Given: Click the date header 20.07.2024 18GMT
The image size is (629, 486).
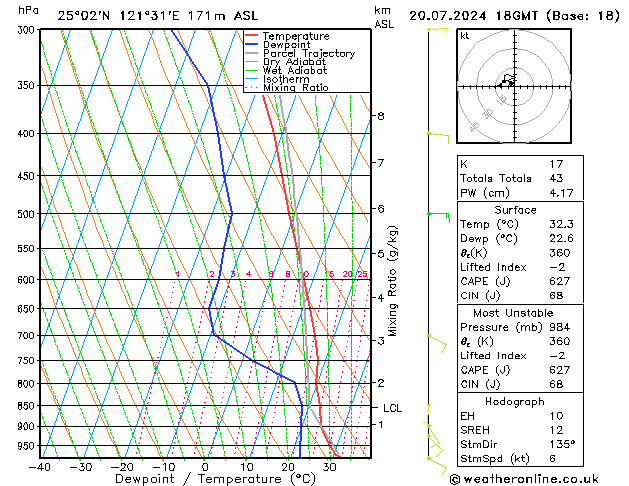Looking at the screenshot, I should pyautogui.click(x=473, y=16).
